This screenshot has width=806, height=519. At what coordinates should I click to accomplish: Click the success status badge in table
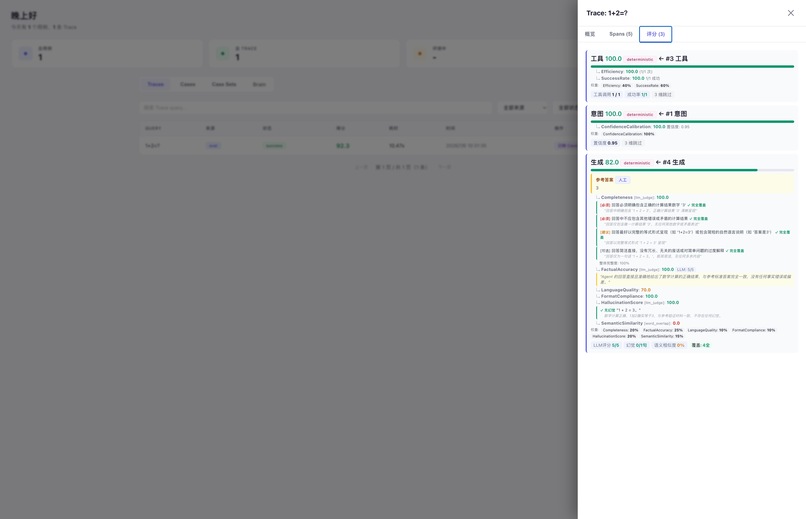pyautogui.click(x=274, y=146)
